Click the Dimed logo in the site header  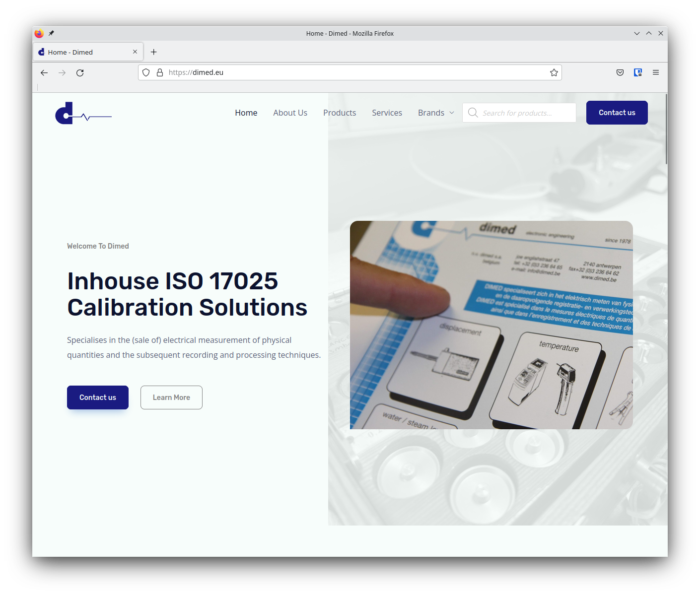click(83, 114)
